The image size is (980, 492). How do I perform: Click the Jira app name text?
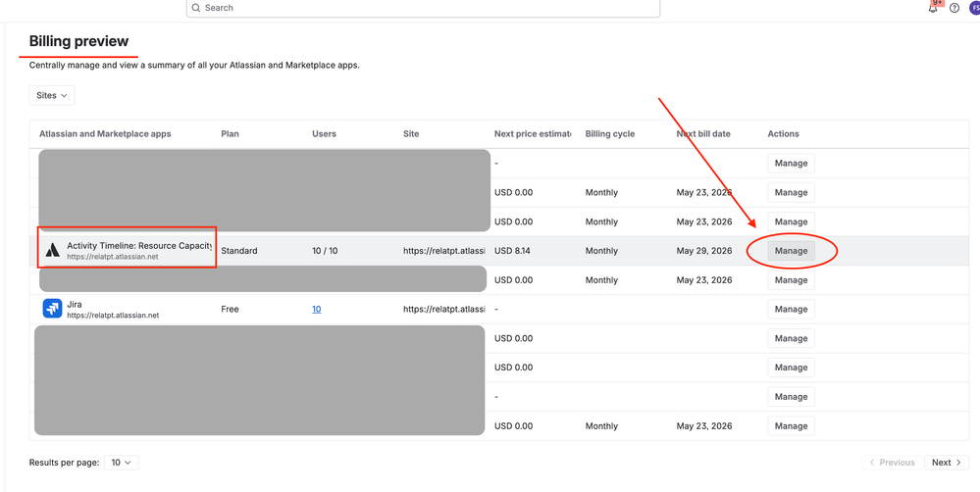click(x=75, y=305)
